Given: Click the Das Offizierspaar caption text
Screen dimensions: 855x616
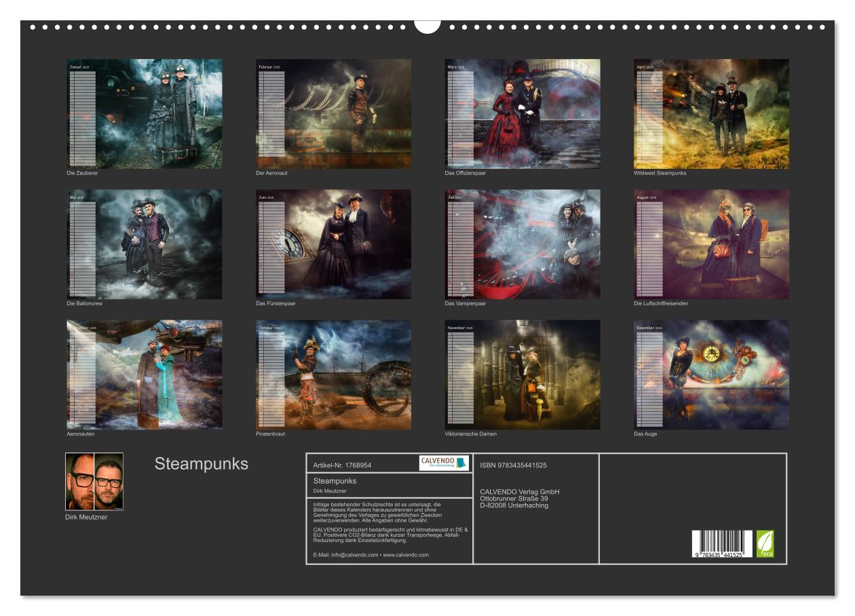Looking at the screenshot, I should point(465,173).
